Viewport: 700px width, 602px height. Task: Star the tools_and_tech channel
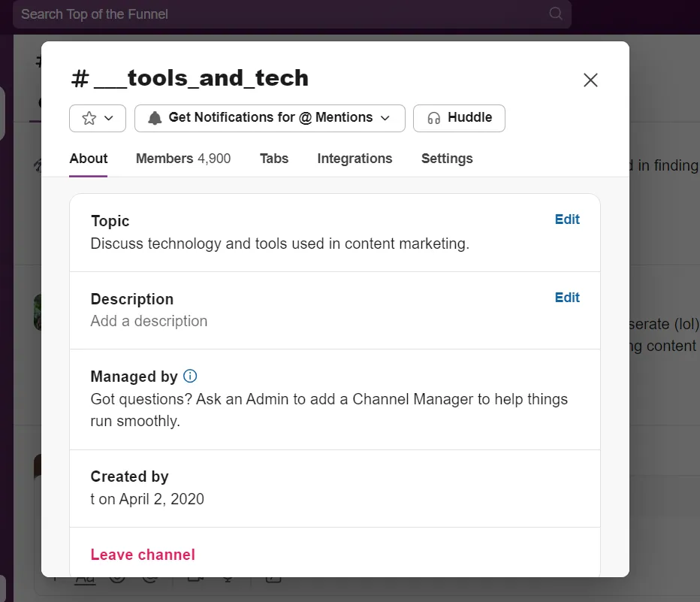pos(89,118)
